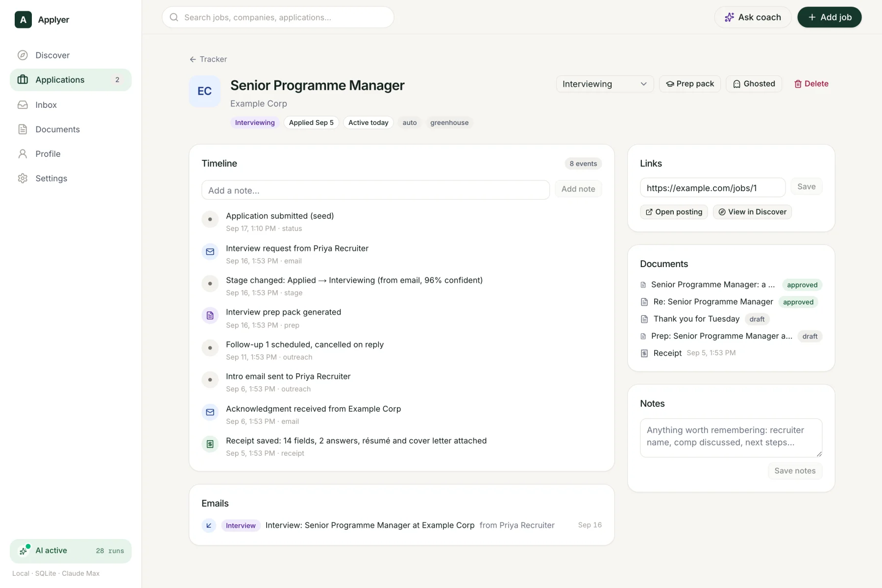882x588 pixels.
Task: Click the Notes text area
Action: point(731,438)
